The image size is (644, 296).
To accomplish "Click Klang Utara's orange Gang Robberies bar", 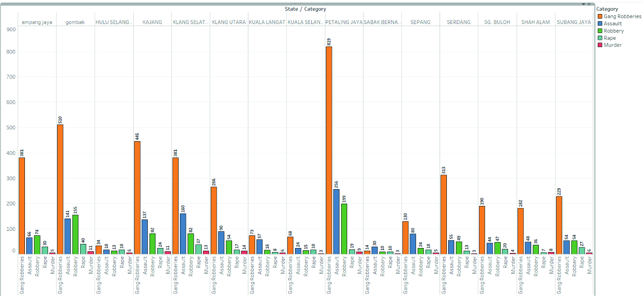I will pos(214,220).
